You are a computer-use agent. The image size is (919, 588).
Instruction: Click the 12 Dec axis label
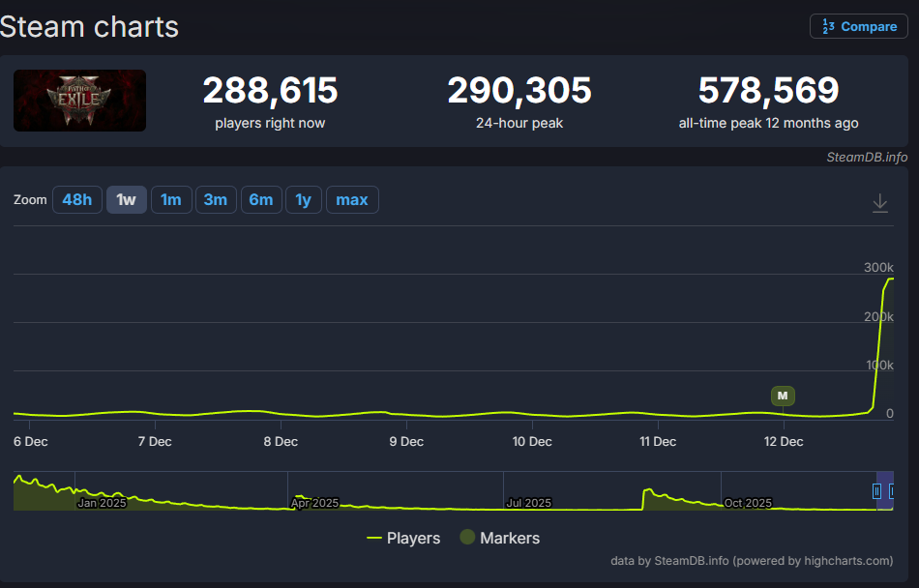click(784, 442)
